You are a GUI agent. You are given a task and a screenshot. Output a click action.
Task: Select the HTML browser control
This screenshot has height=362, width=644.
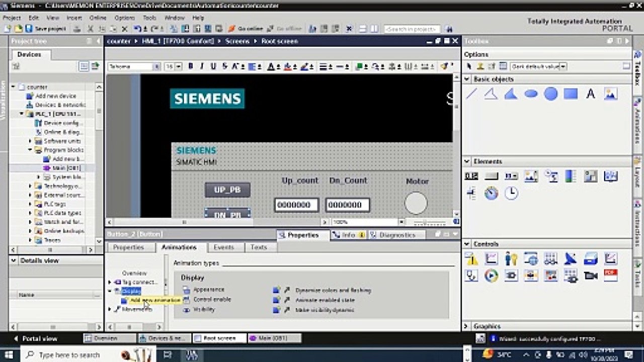coord(531,258)
